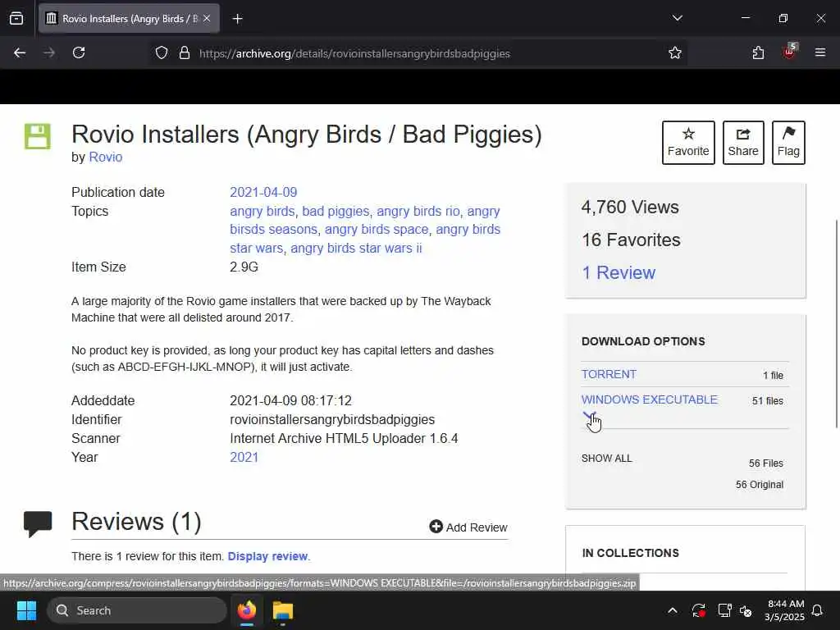Open the 2021-04-09 publication date link
This screenshot has height=630, width=840.
263,192
